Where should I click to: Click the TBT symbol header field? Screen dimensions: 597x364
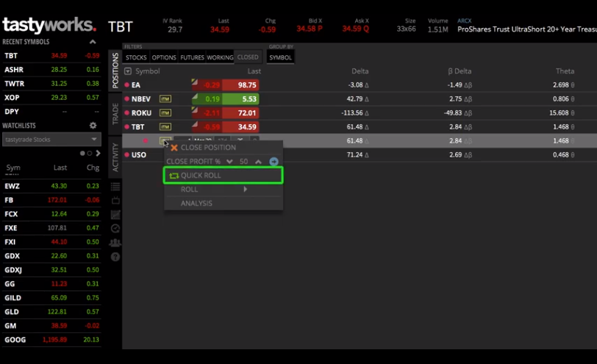point(121,26)
